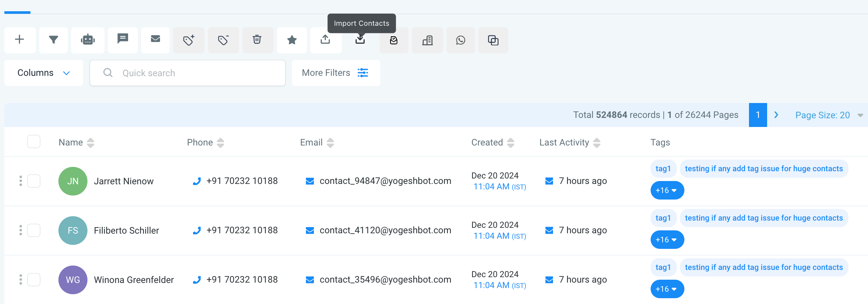This screenshot has height=304, width=868.
Task: Open the funnel filter icon
Action: (53, 40)
